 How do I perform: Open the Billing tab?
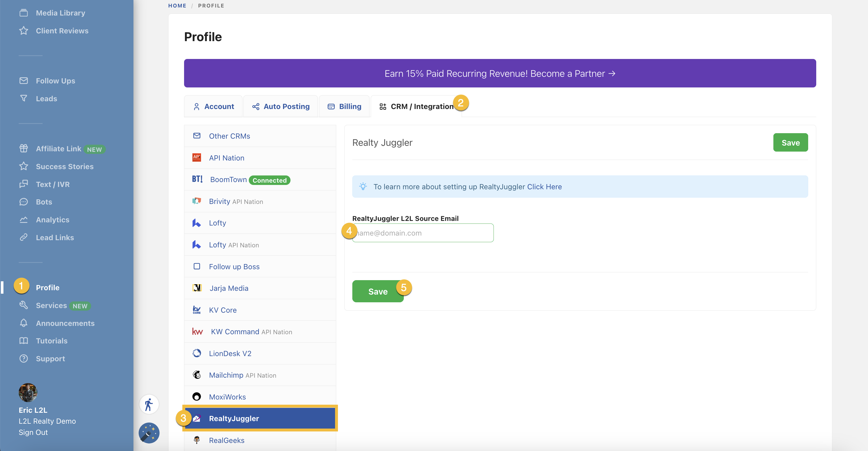[x=344, y=106]
